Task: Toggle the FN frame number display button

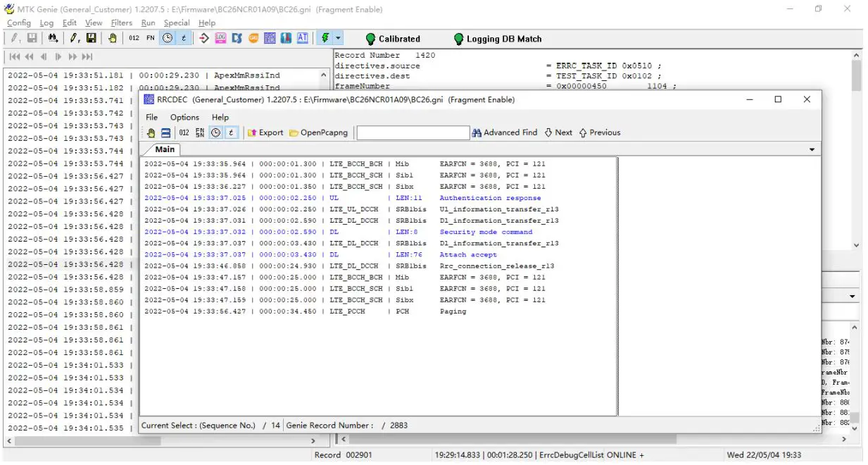Action: tap(151, 38)
